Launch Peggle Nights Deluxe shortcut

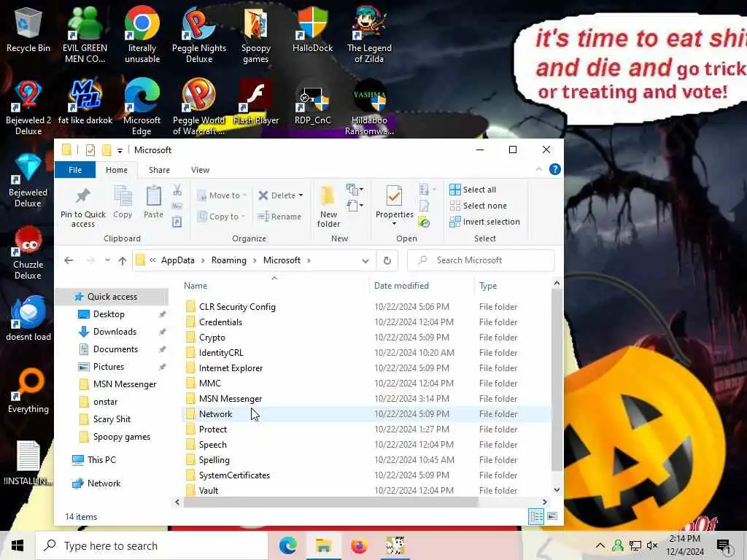click(199, 35)
